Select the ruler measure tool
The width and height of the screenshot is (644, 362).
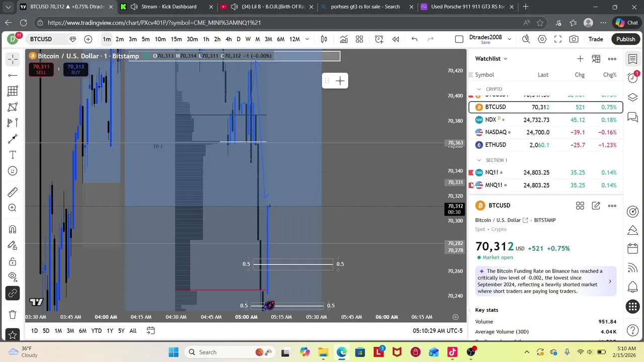coord(13,192)
